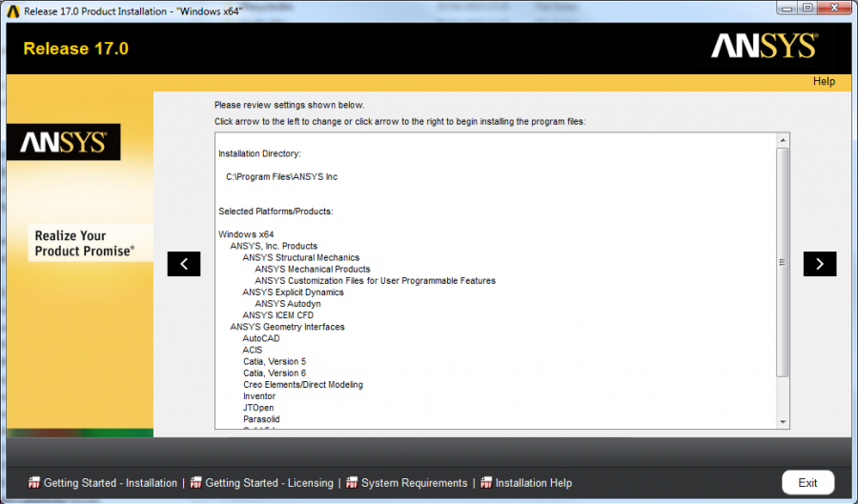Open the Getting Started - Licensing PDF icon
Screen dimensions: 858x504
pos(195,482)
